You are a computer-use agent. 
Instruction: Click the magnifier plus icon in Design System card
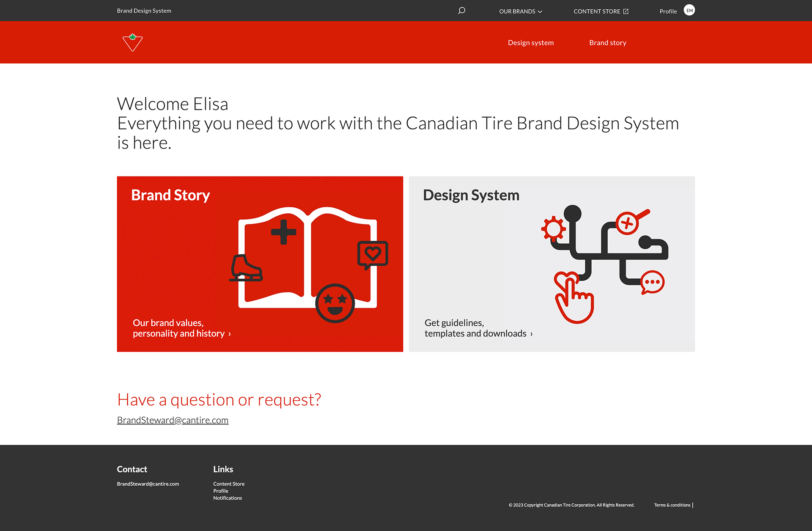click(x=632, y=222)
